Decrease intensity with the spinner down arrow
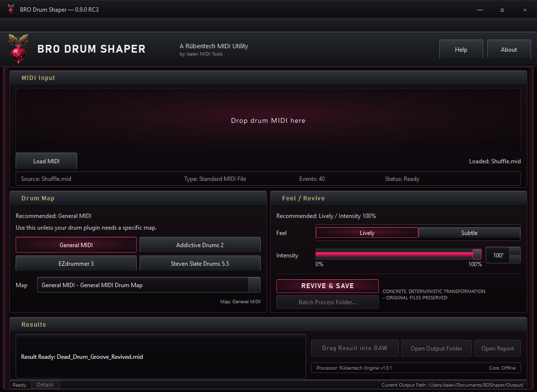Screen dimensions: 537x392 [x=515, y=259]
